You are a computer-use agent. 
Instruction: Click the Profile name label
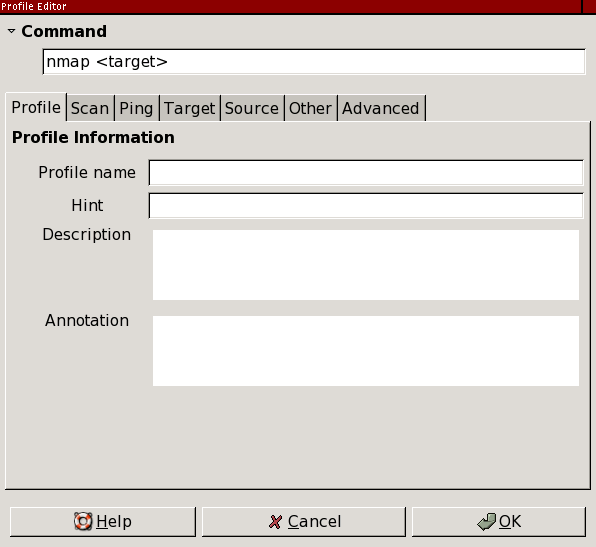tap(87, 173)
